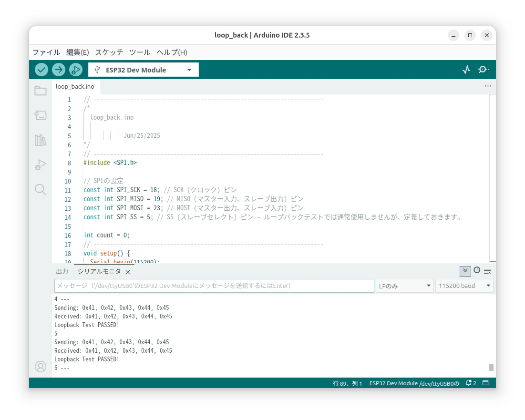
Task: Open the スケッチ menu
Action: 109,52
